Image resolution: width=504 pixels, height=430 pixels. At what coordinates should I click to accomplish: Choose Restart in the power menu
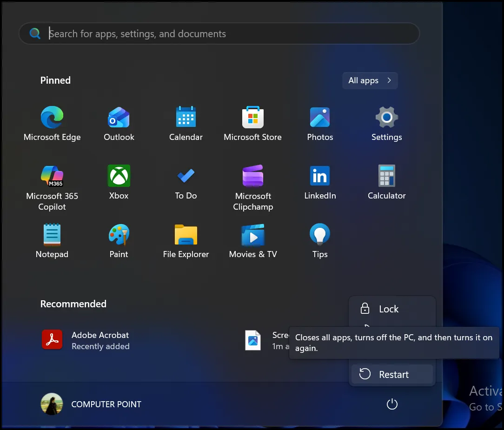tap(392, 374)
